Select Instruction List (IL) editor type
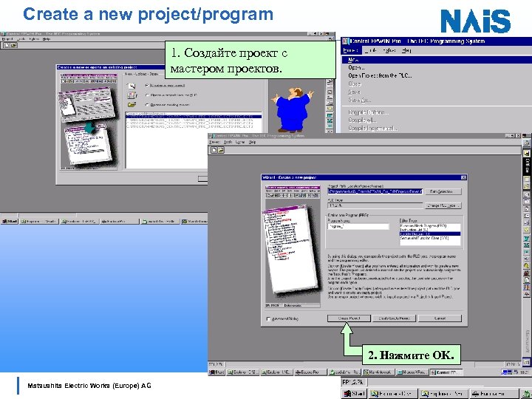The image size is (532, 399). point(429,230)
